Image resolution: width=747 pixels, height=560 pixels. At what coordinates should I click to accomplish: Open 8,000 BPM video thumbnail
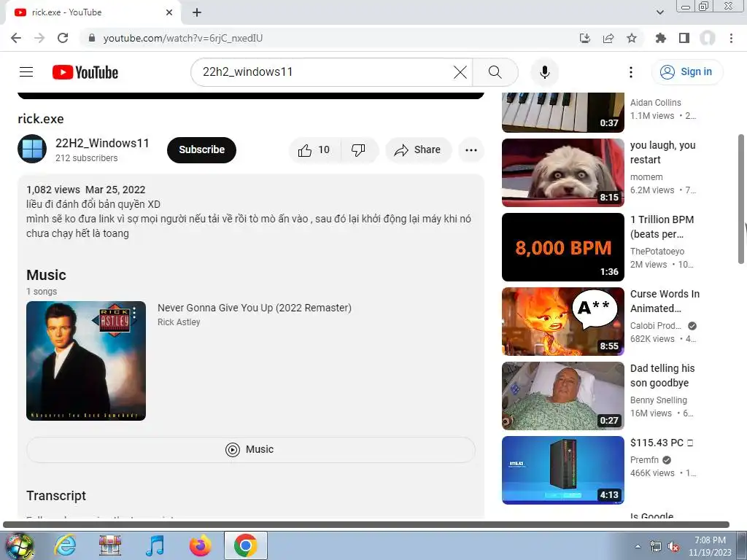click(563, 247)
